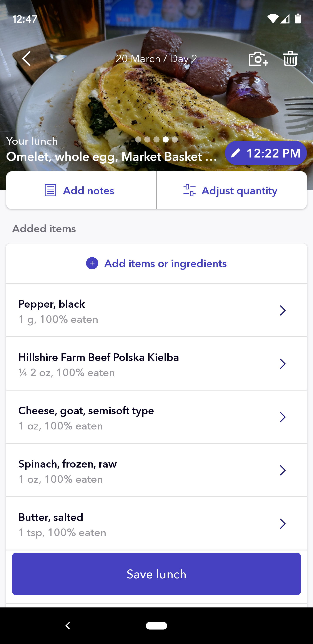Viewport: 313px width, 644px height.
Task: Tap the sliders icon for Adjust quantity
Action: click(x=189, y=191)
